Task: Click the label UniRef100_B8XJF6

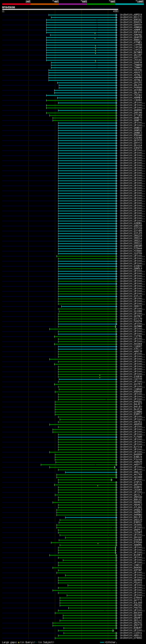Action: [x=131, y=517]
